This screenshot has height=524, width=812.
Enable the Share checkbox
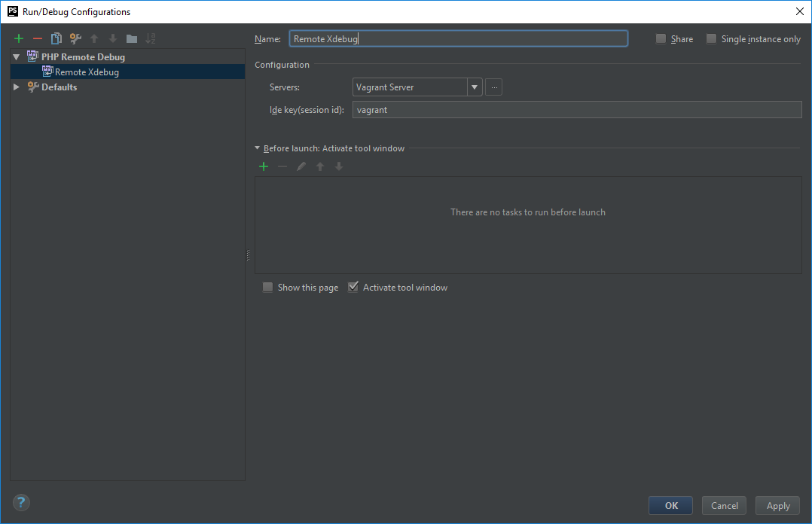[x=661, y=39]
